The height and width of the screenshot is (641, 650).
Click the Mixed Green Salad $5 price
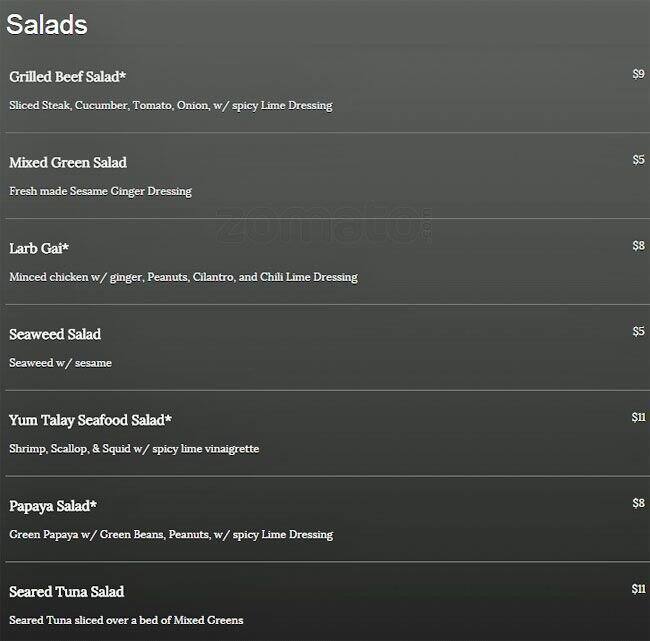point(638,160)
